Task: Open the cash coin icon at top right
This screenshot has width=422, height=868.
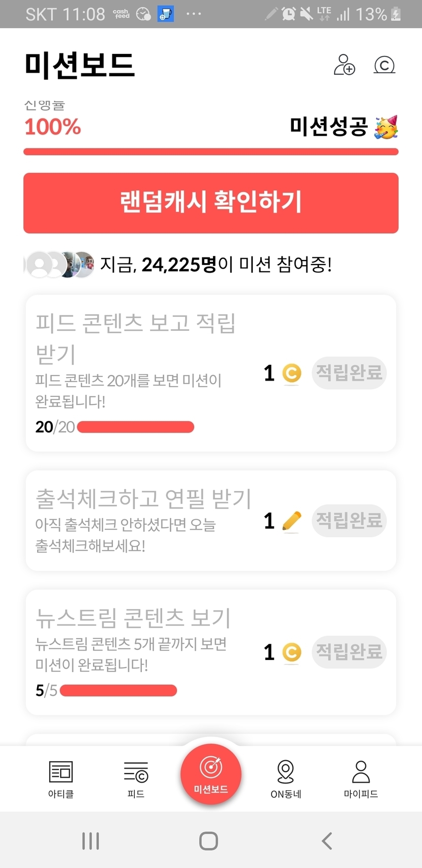Action: (384, 65)
